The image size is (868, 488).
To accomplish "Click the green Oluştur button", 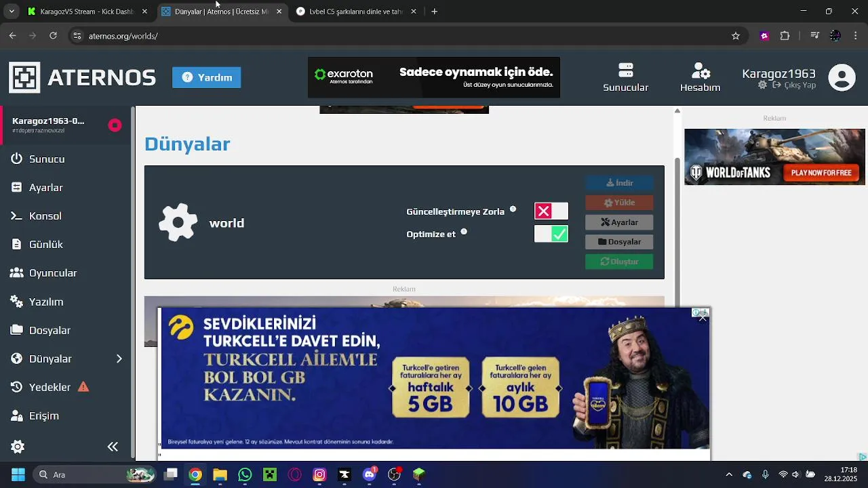I will [619, 262].
